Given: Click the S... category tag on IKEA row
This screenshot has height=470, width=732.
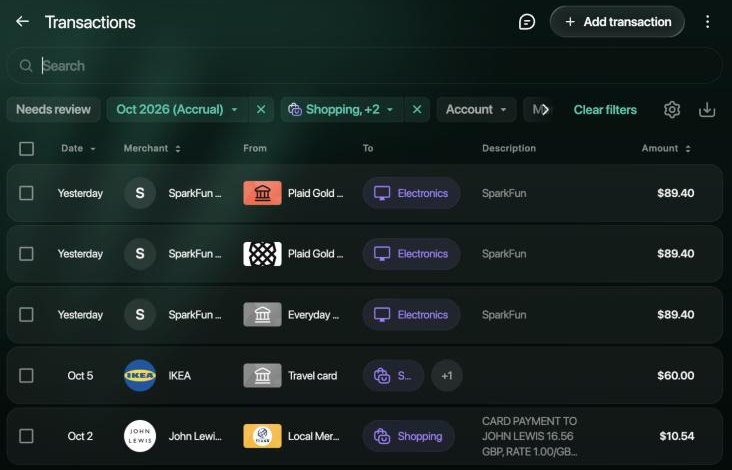Looking at the screenshot, I should [393, 375].
